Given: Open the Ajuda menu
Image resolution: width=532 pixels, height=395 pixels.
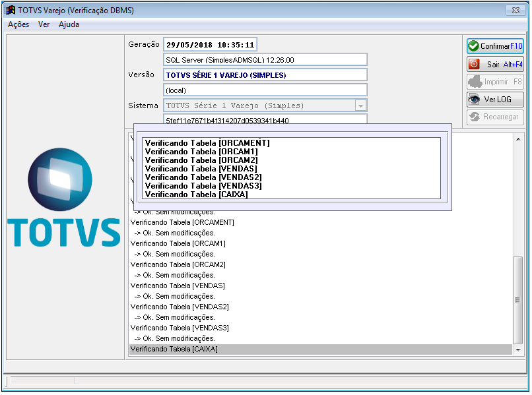Looking at the screenshot, I should [x=69, y=24].
